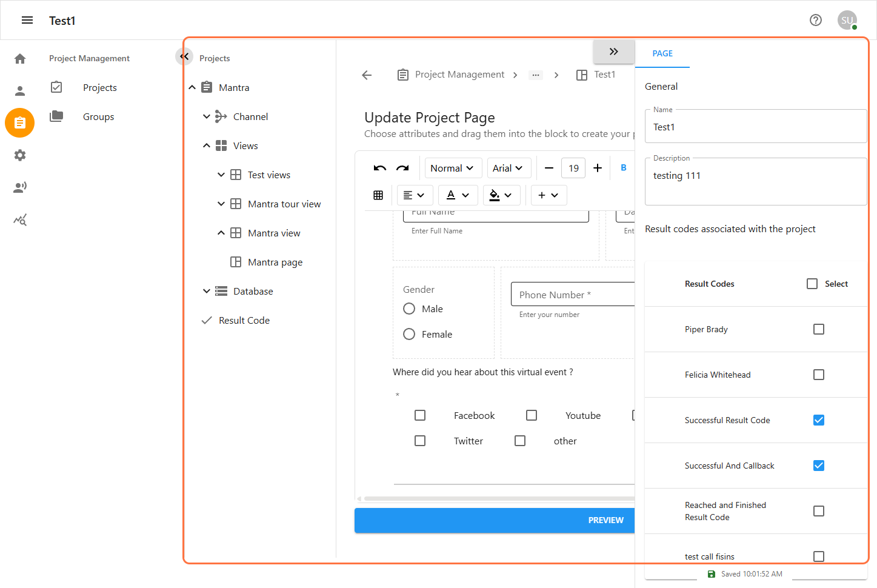This screenshot has height=588, width=877.
Task: Collapse the Mantra project tree node
Action: pyautogui.click(x=192, y=88)
